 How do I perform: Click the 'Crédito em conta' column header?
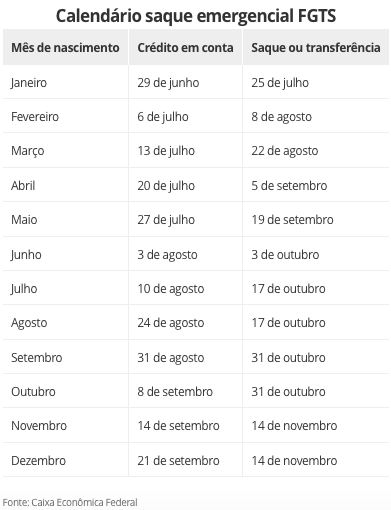pyautogui.click(x=185, y=48)
